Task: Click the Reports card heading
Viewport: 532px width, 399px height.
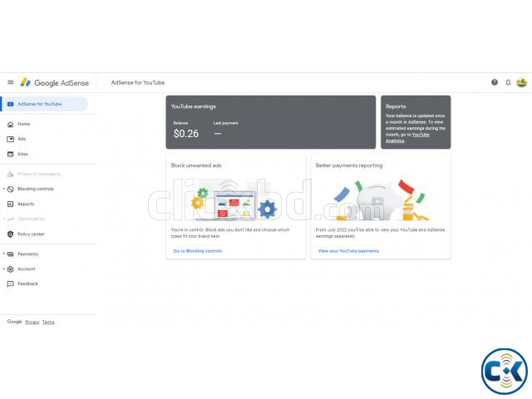Action: click(x=396, y=106)
